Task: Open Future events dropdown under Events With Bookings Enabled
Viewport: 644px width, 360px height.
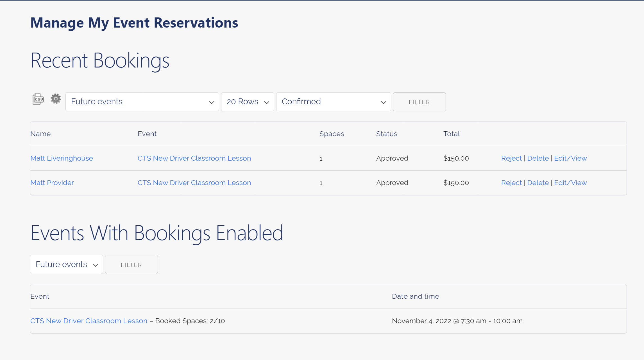Action: (67, 264)
